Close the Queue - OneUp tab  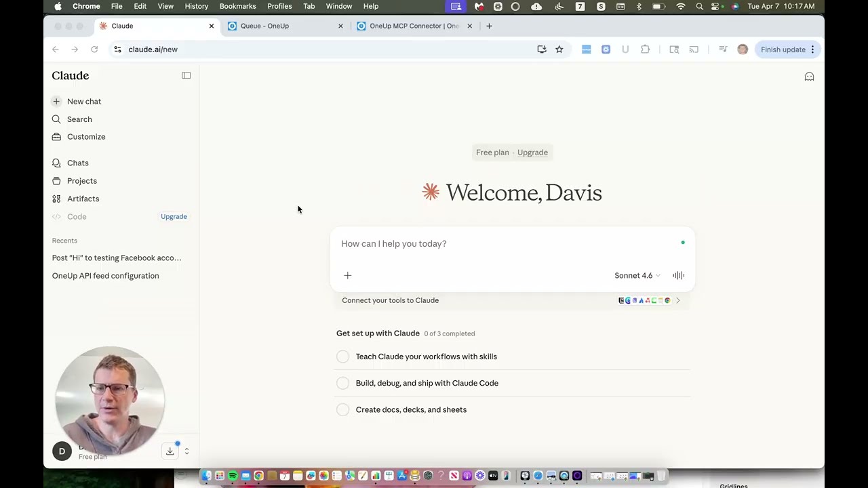coord(340,26)
